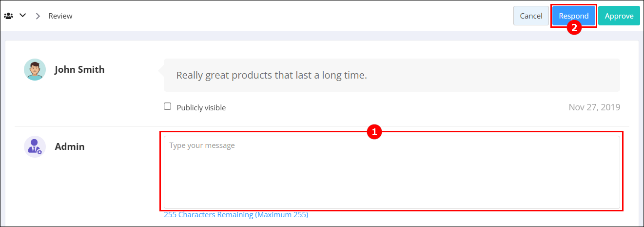
Task: Focus the Type your message text area
Action: coord(391,172)
